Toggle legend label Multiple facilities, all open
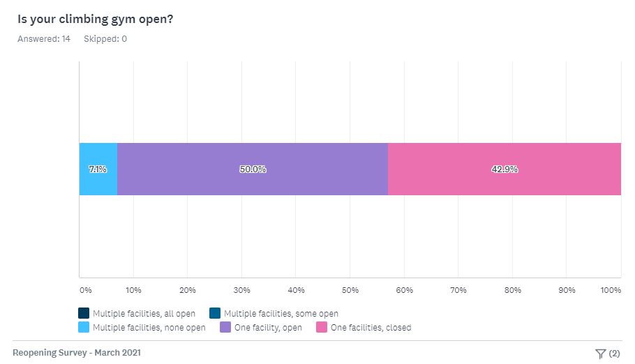This screenshot has width=635, height=364. pyautogui.click(x=144, y=314)
